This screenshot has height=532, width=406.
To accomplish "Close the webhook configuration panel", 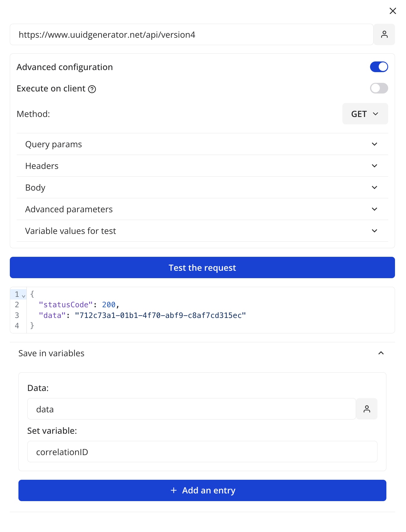I will [393, 11].
